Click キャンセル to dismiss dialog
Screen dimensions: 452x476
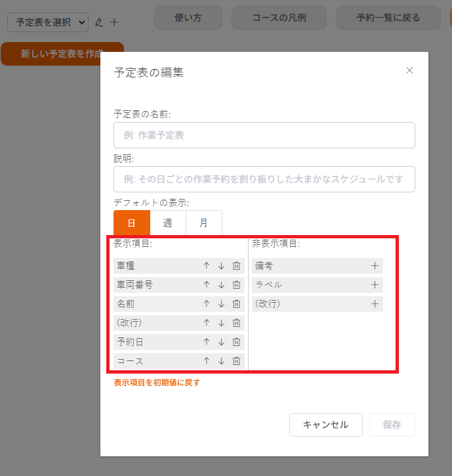(325, 425)
